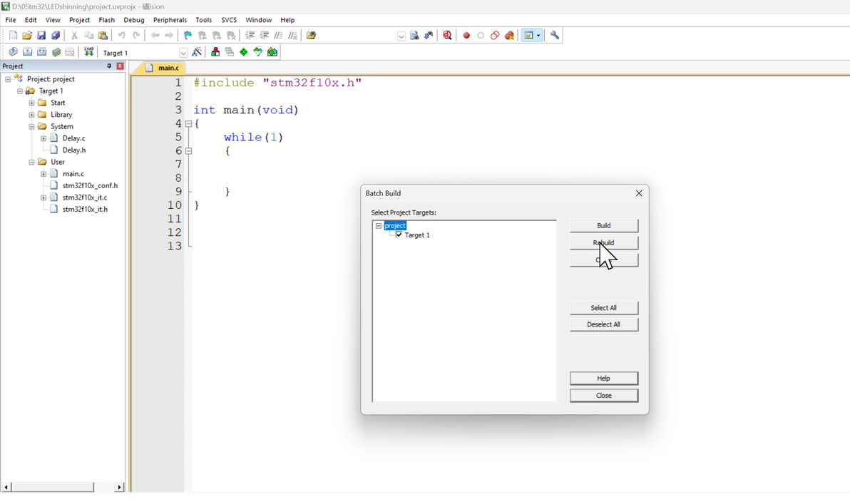Save the current file via floppy icon
The width and height of the screenshot is (850, 504).
coord(41,35)
